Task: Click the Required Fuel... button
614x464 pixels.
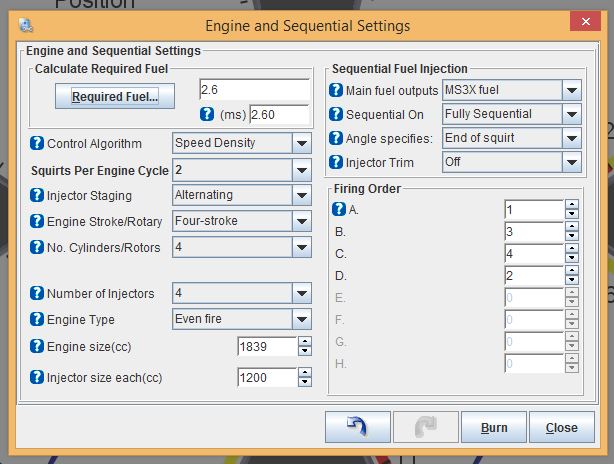Action: [115, 96]
